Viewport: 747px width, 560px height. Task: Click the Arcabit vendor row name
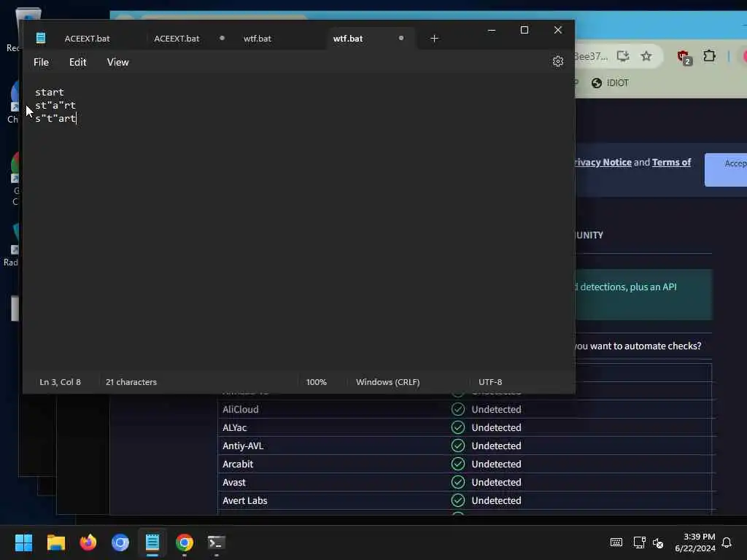(x=238, y=464)
